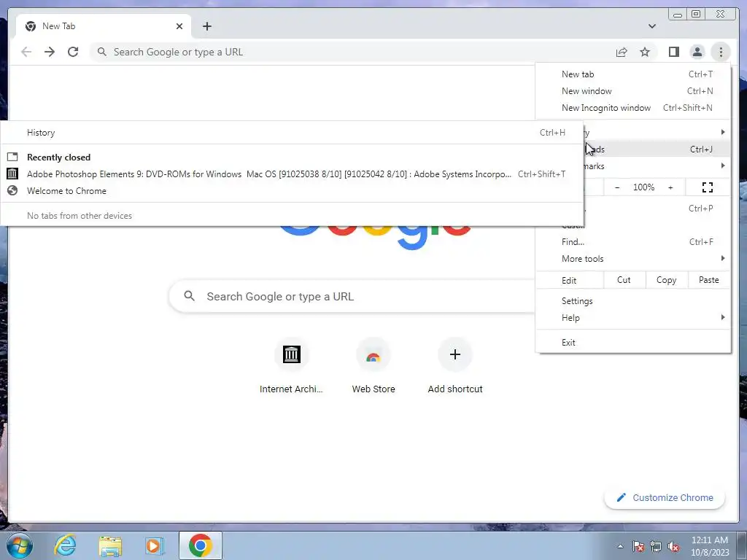Click the Google search box on page
The height and width of the screenshot is (560, 747).
tap(352, 296)
